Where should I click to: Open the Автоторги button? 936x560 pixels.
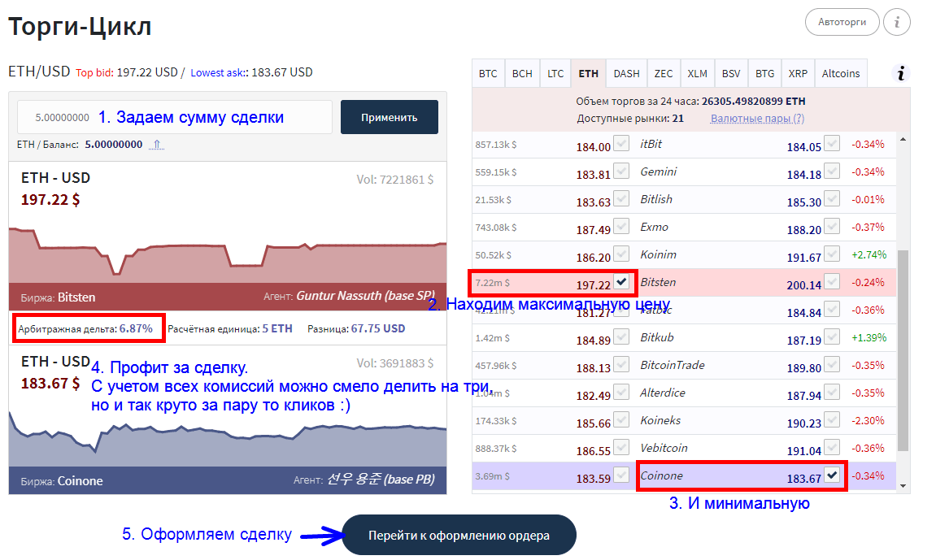[842, 22]
